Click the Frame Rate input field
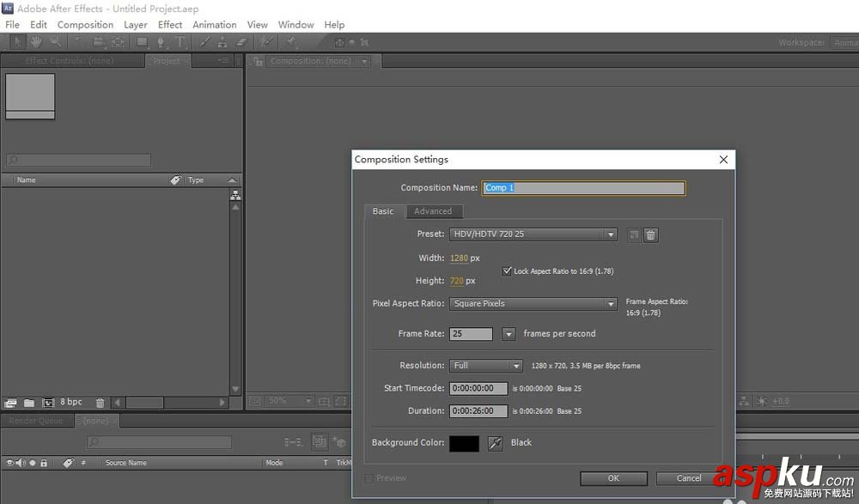The width and height of the screenshot is (859, 504). tap(471, 334)
